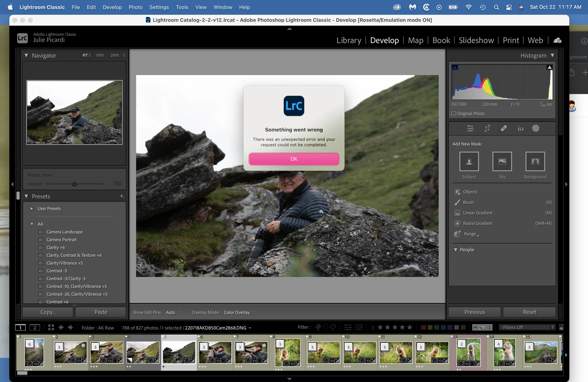Dismiss the error dialog with OK
Screen dimensions: 588x382
293,159
